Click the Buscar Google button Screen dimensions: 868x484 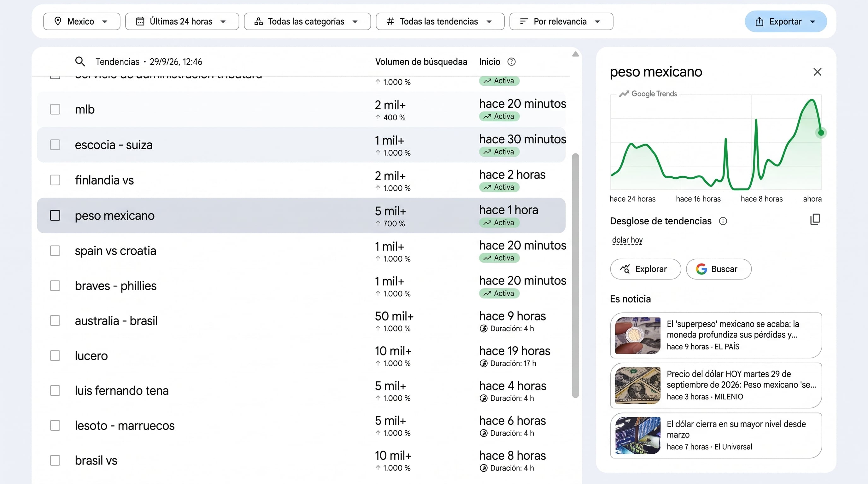(x=719, y=269)
